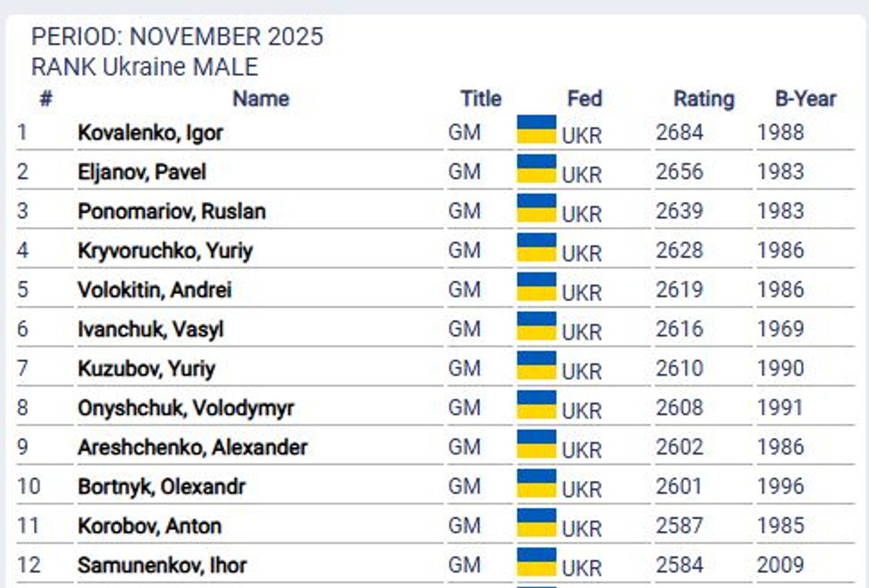Image resolution: width=869 pixels, height=588 pixels.
Task: Click the Ukraine flag beside Kuzubov, Yuriy
Action: coord(537,365)
